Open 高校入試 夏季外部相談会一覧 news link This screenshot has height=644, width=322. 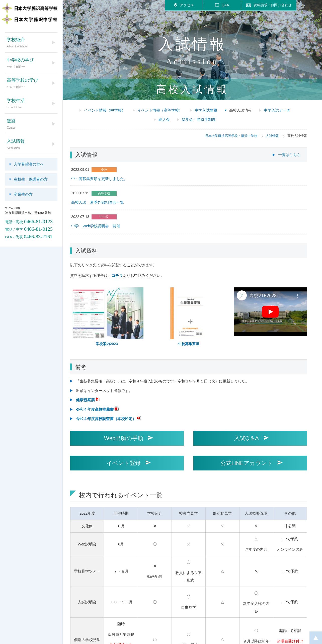(98, 202)
